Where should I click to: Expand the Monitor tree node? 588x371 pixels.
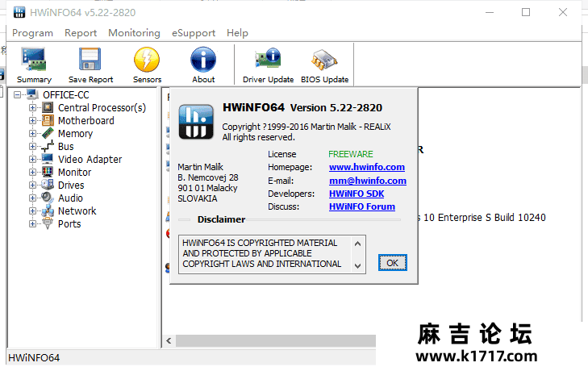pos(32,172)
